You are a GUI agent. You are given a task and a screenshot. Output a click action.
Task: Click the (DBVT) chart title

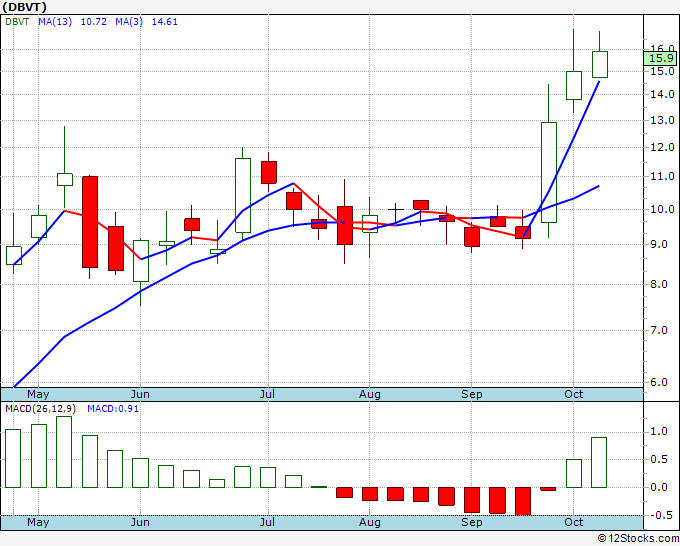tap(25, 7)
